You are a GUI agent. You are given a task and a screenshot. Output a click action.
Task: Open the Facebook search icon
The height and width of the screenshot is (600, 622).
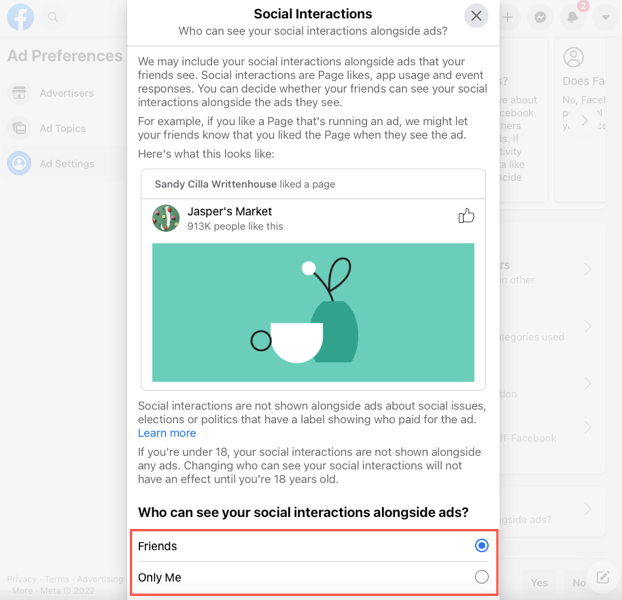pos(53,17)
